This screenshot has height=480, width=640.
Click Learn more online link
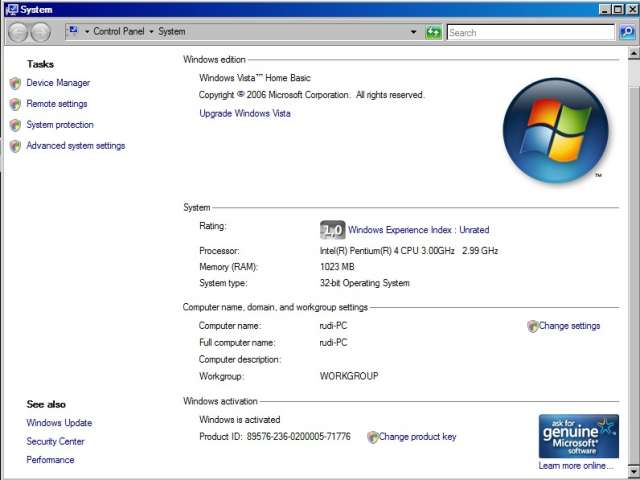tap(576, 466)
